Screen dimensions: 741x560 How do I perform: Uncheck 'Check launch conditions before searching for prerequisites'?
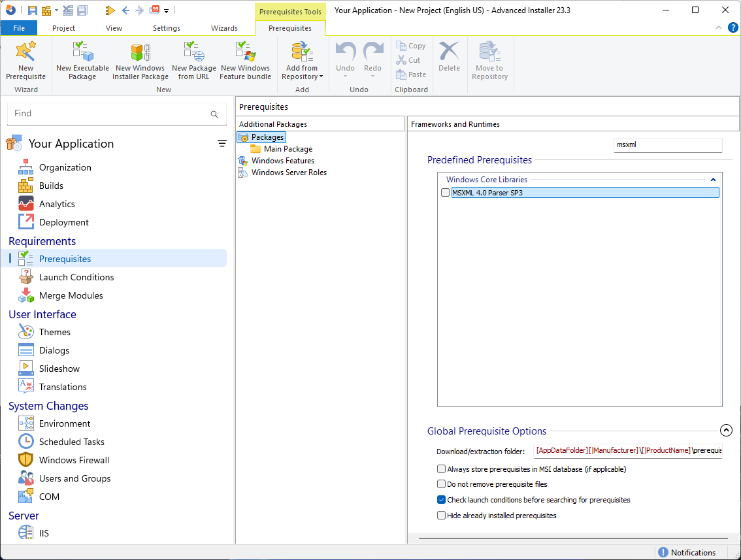point(441,500)
